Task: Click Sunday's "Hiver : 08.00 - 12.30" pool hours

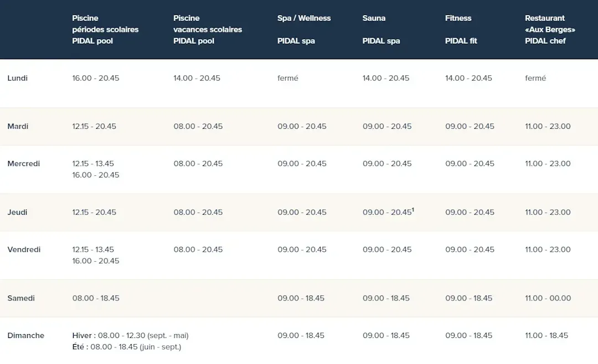Action: coord(130,336)
